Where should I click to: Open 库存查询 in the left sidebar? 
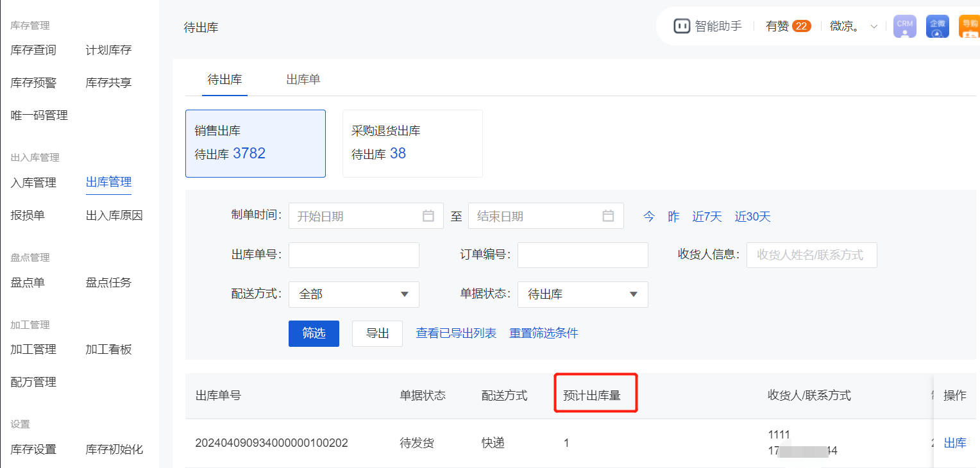pyautogui.click(x=33, y=49)
